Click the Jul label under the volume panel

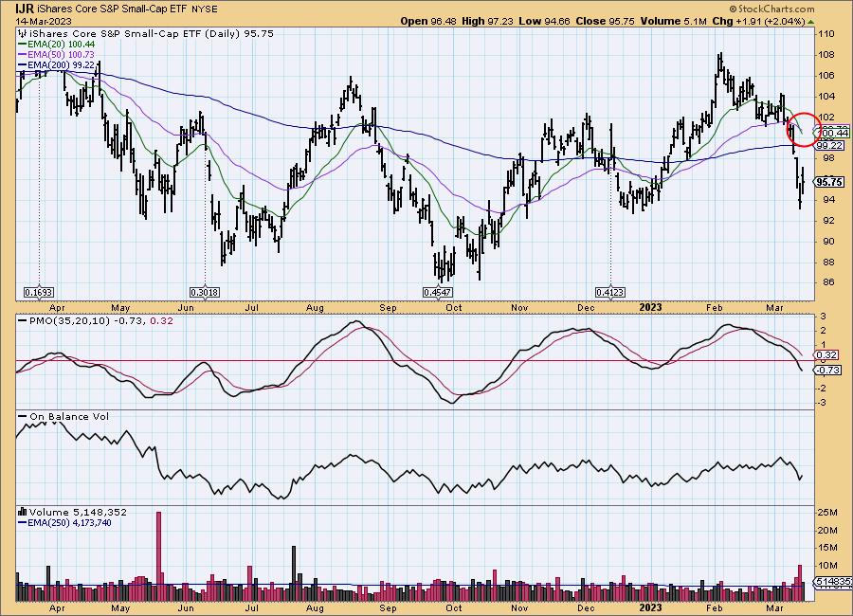[251, 608]
